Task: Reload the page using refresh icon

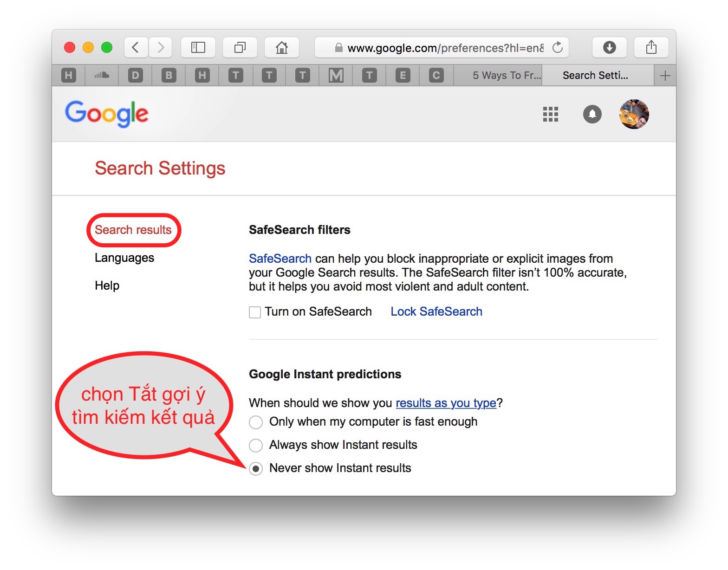Action: pos(558,47)
